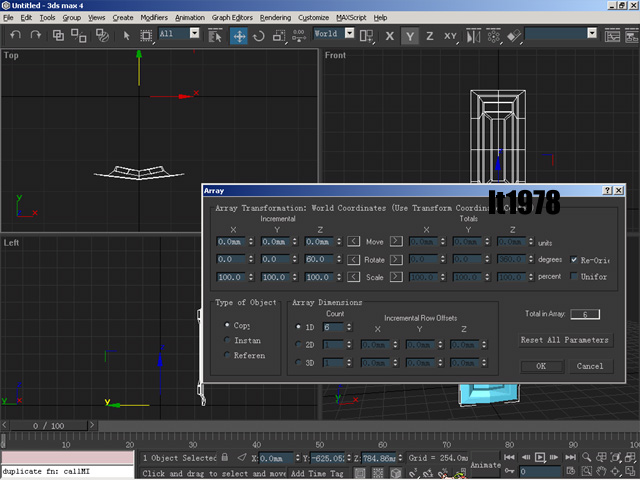Click the time slider 0 / 100
Screen dimensions: 640x480
point(49,426)
